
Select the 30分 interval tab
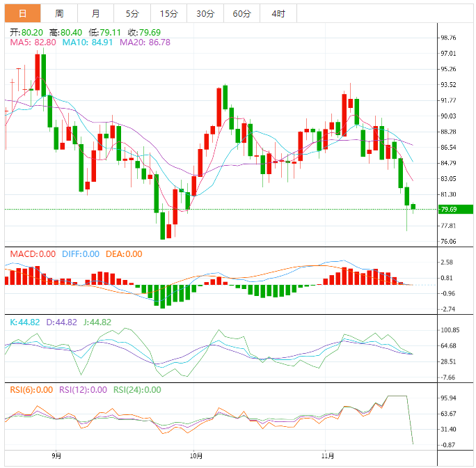(x=205, y=13)
